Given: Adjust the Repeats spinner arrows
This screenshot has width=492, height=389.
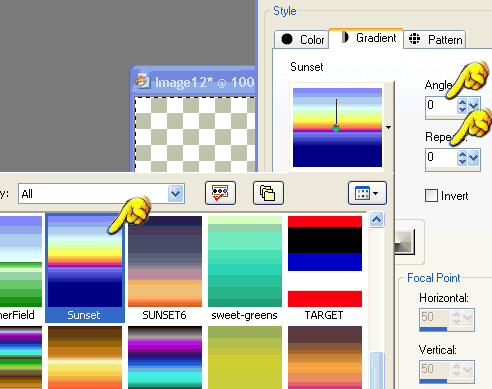Looking at the screenshot, I should coord(462,157).
